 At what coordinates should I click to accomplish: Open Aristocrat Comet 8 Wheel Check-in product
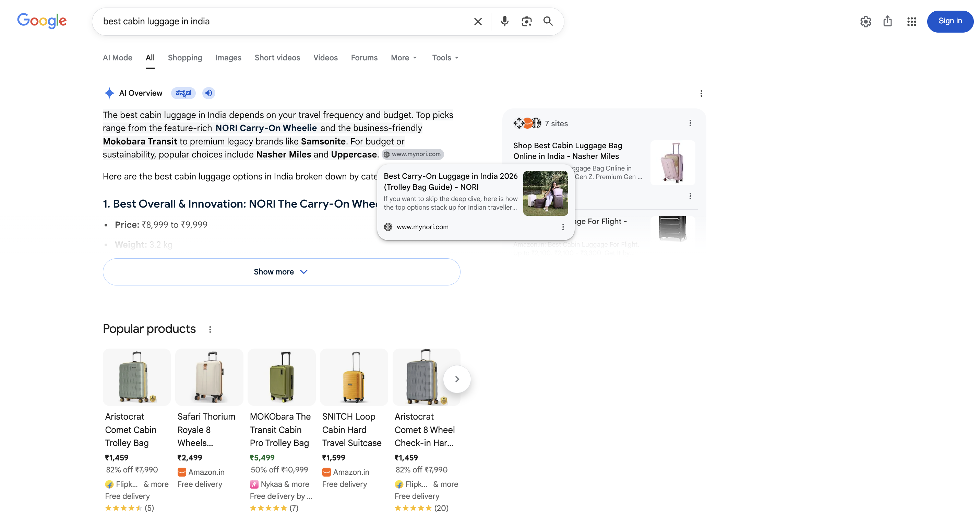point(425,430)
